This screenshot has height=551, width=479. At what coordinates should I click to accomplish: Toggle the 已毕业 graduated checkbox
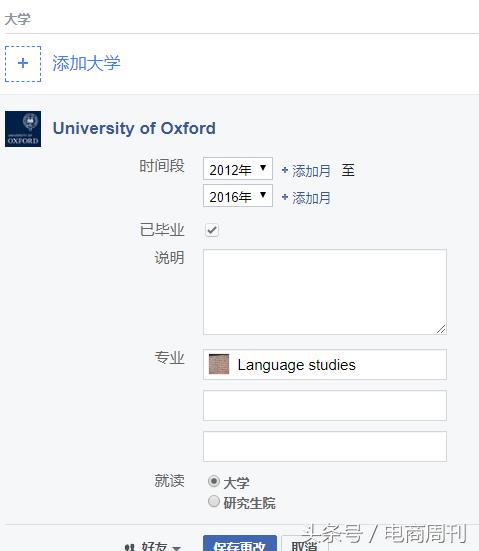(x=212, y=230)
